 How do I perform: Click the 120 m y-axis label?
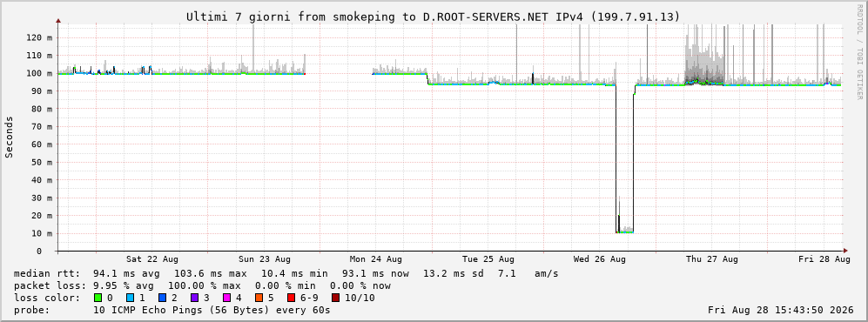point(42,37)
